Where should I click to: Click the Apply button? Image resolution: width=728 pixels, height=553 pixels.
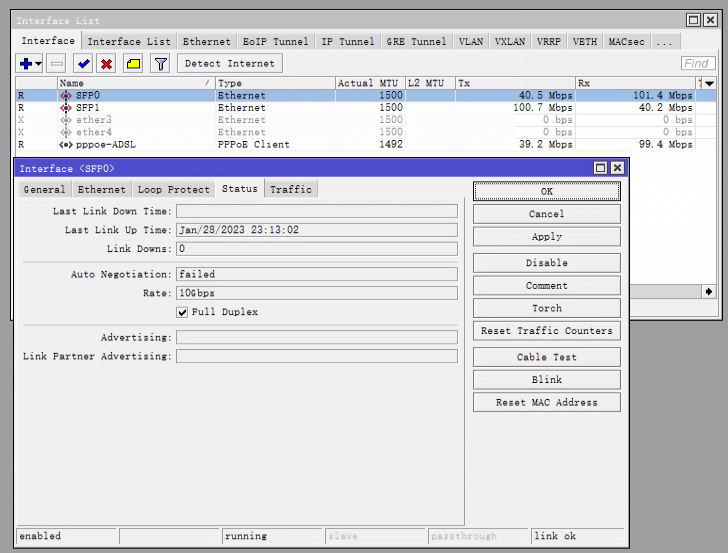[546, 237]
